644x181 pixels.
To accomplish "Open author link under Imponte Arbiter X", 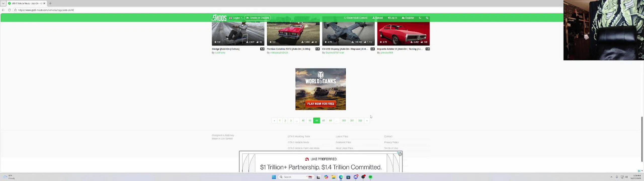I will [387, 53].
